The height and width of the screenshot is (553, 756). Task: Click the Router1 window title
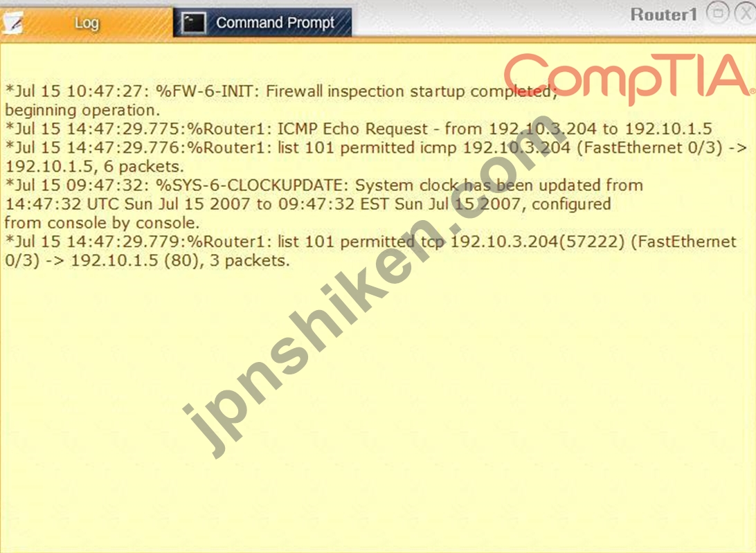[664, 15]
